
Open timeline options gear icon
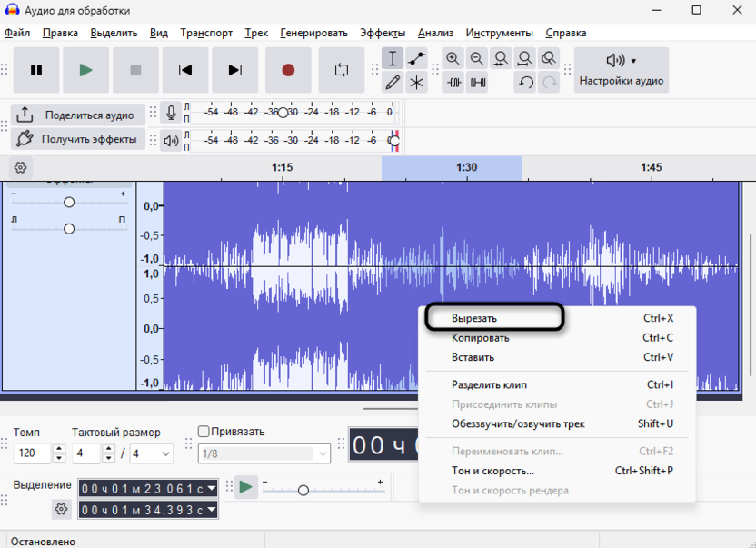(20, 167)
